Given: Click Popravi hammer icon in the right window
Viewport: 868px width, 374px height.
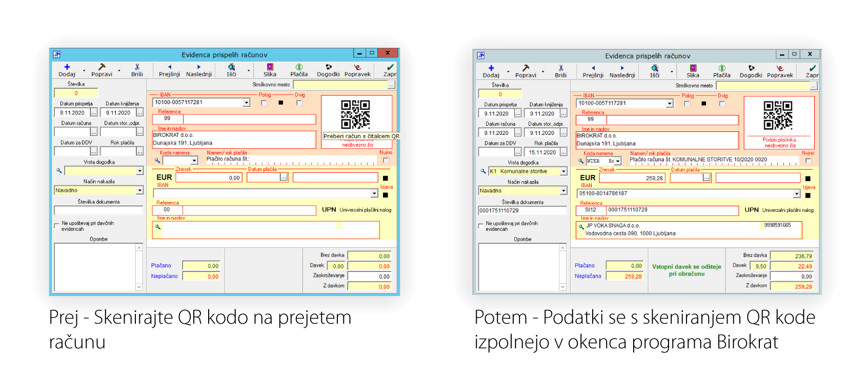Looking at the screenshot, I should click(x=526, y=68).
